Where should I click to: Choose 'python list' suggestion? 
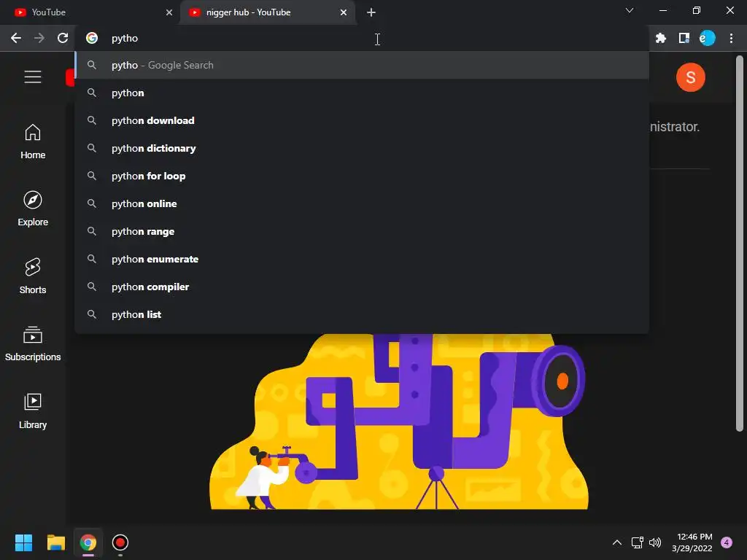(x=362, y=314)
